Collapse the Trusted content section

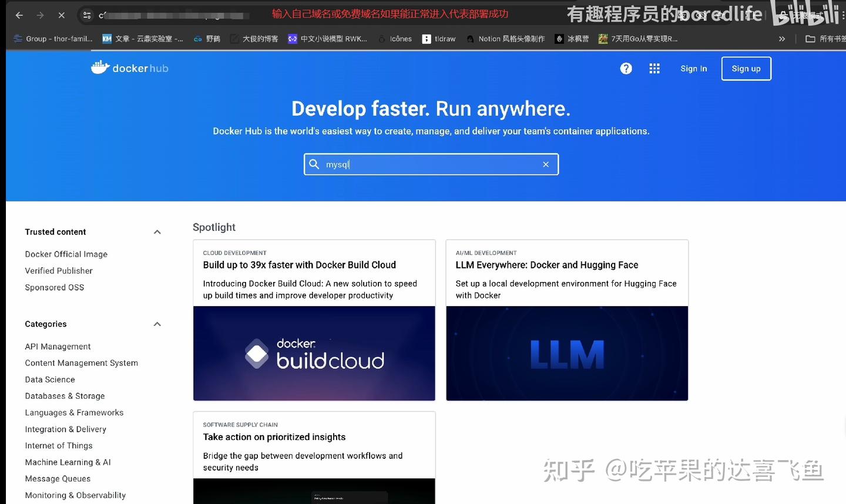tap(157, 231)
